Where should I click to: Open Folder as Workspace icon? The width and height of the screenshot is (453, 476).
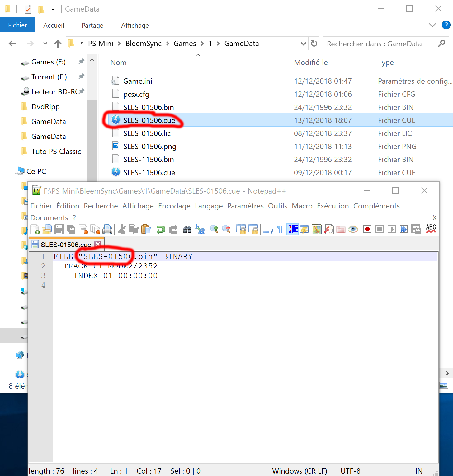point(341,230)
